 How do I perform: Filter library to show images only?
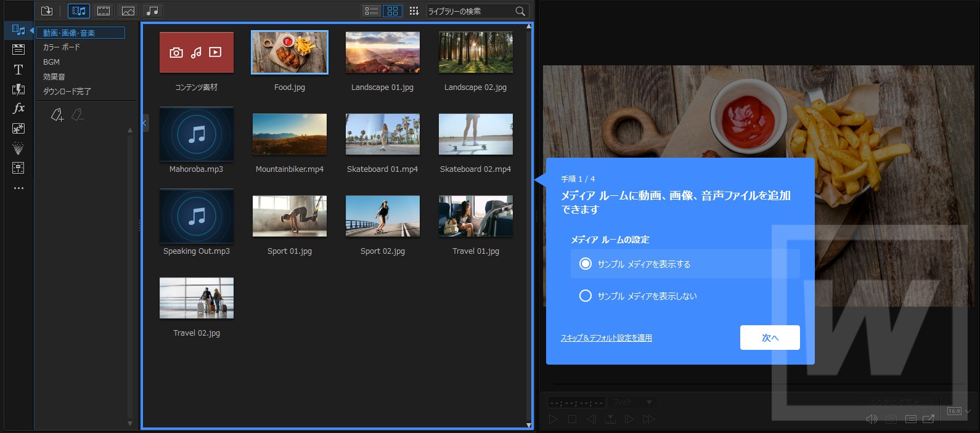[128, 10]
